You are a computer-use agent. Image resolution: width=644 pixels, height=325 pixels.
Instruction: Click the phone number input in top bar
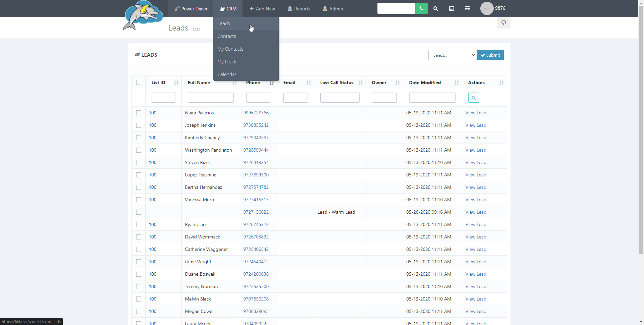[x=396, y=8]
